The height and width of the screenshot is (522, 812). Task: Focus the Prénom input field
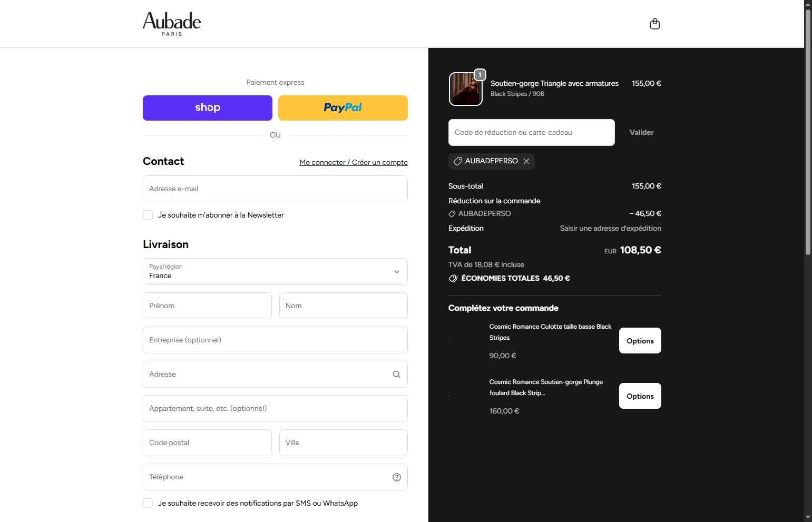tap(207, 306)
